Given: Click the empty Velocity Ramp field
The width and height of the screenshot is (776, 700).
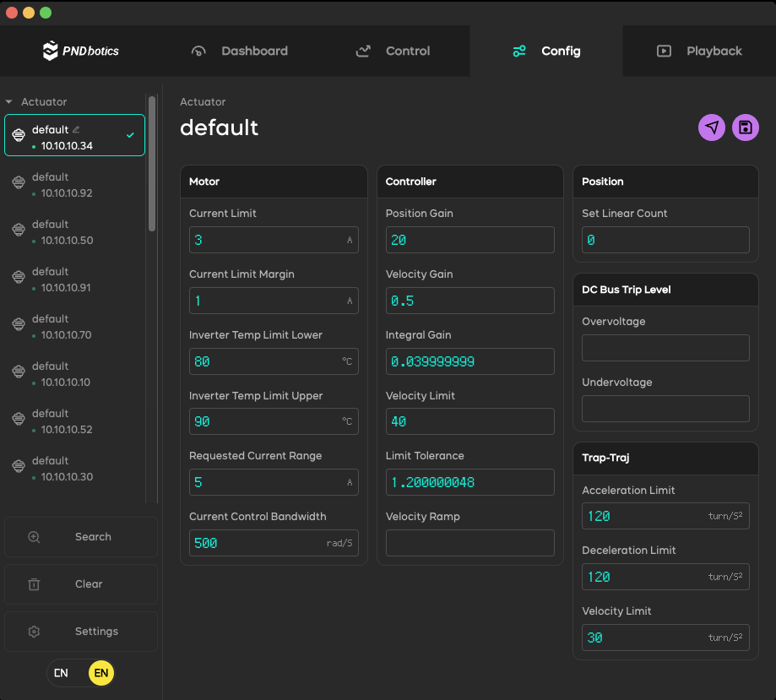Looking at the screenshot, I should click(470, 543).
